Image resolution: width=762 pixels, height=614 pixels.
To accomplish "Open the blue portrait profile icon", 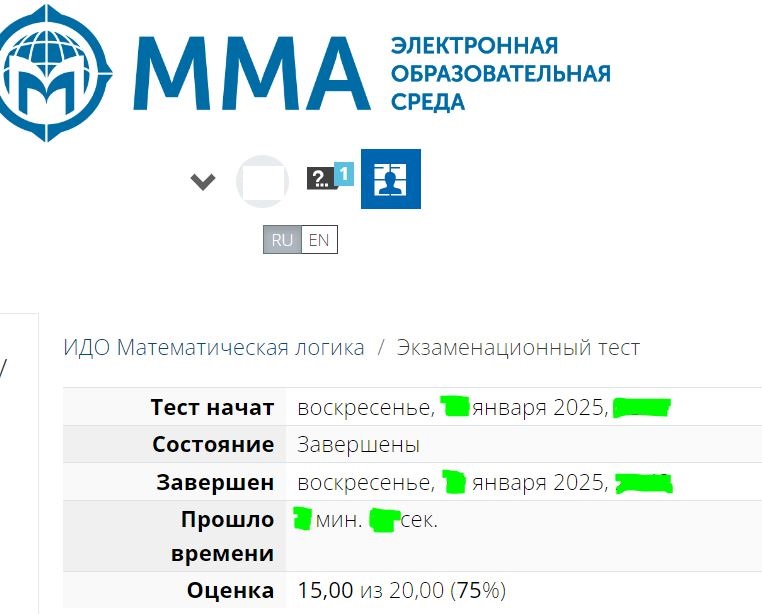I will coord(391,179).
